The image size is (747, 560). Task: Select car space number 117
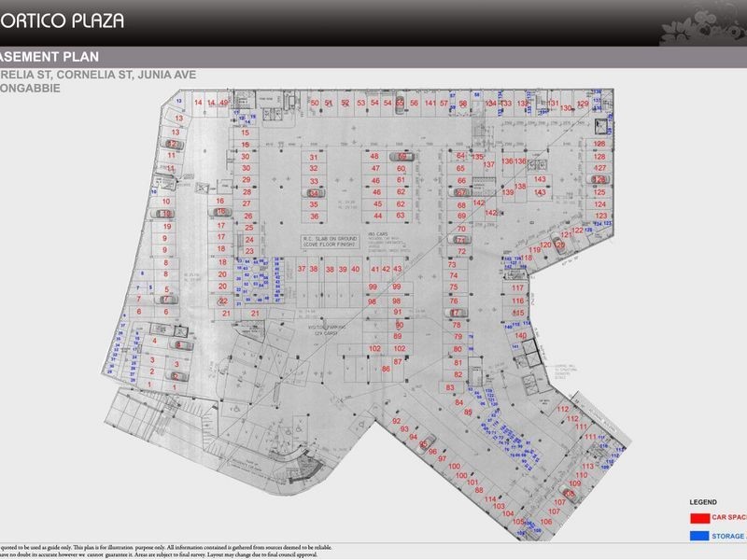tap(518, 288)
